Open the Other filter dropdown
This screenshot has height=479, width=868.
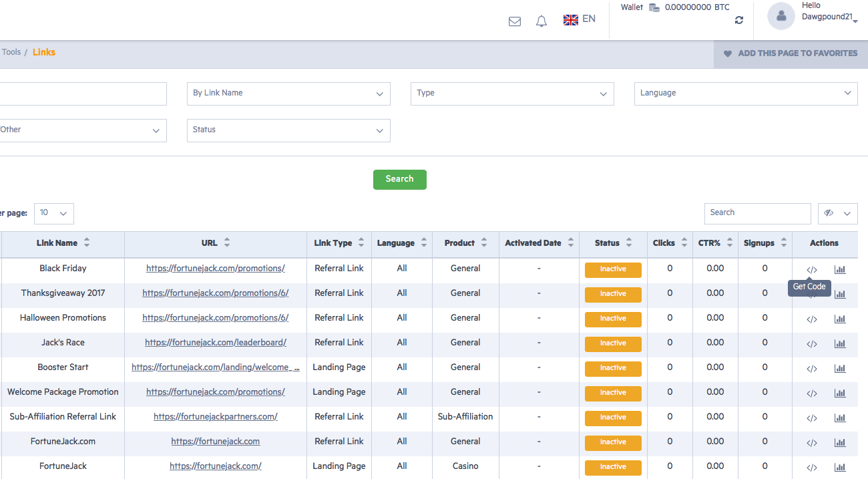82,130
